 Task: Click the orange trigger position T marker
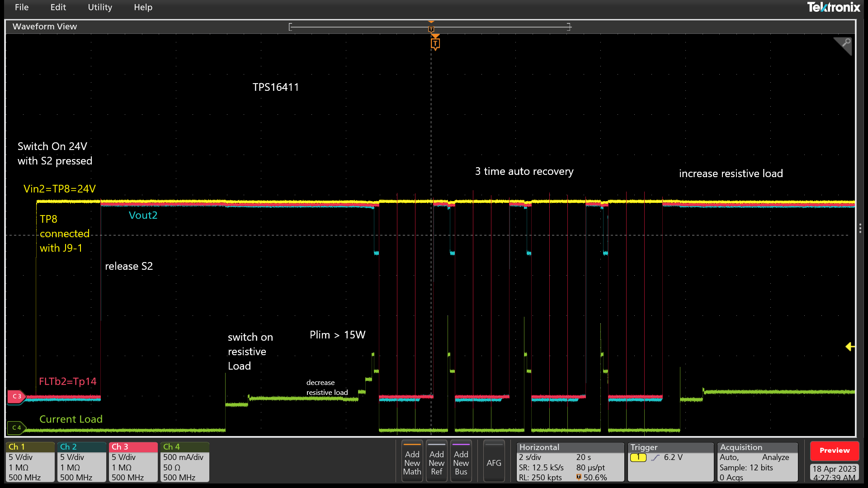point(435,43)
